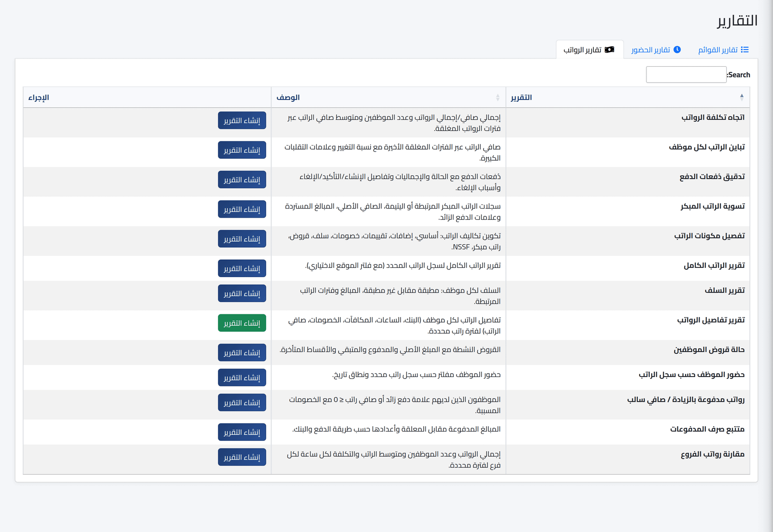Select the تباين الراتب لكل موظف name
This screenshot has width=773, height=532.
707,147
